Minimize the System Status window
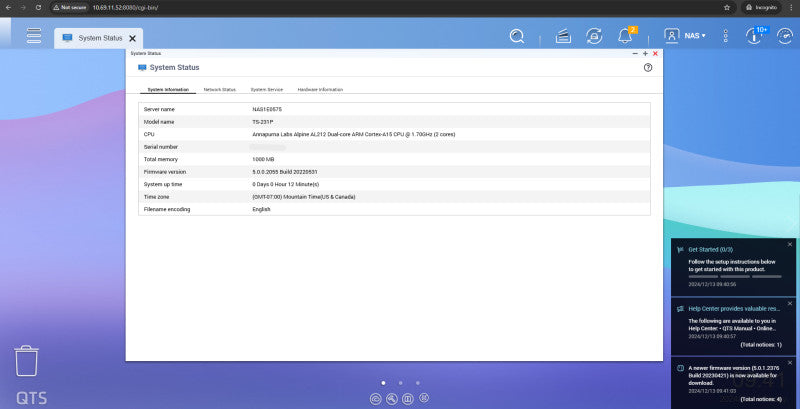Viewport: 800px width, 409px height. coord(635,54)
